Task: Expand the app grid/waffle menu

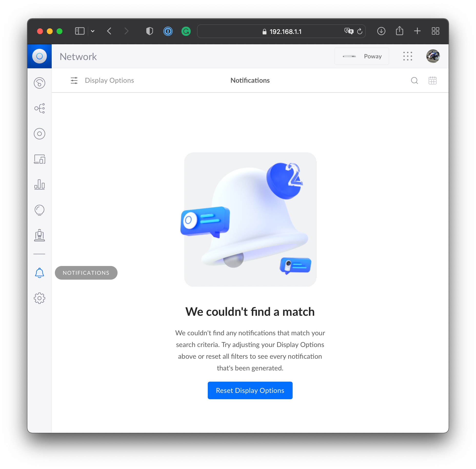Action: [408, 56]
